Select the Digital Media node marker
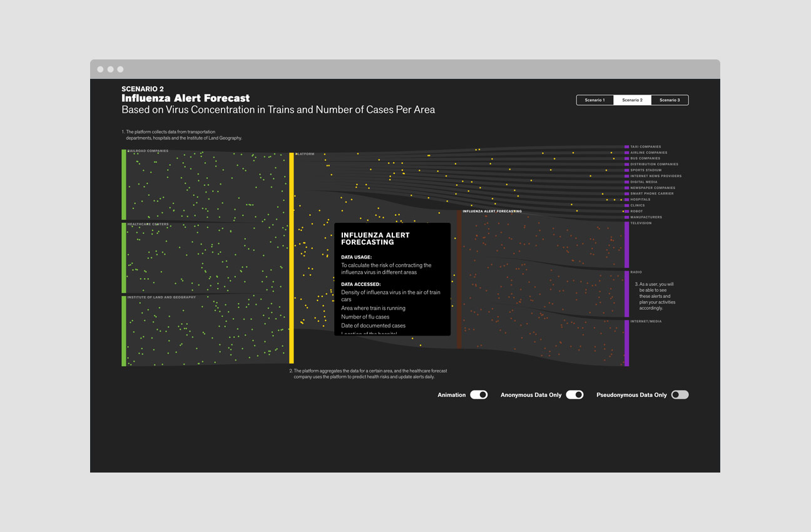The height and width of the screenshot is (532, 811). 626,182
